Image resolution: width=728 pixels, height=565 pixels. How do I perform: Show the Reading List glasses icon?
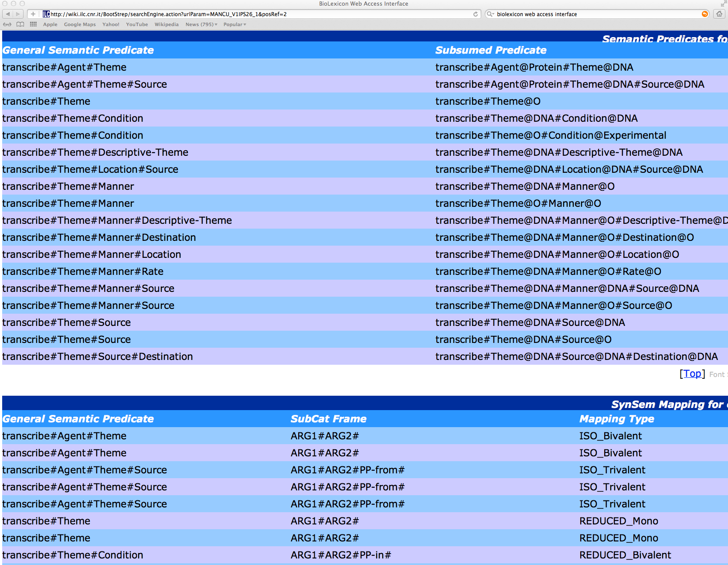(7, 24)
